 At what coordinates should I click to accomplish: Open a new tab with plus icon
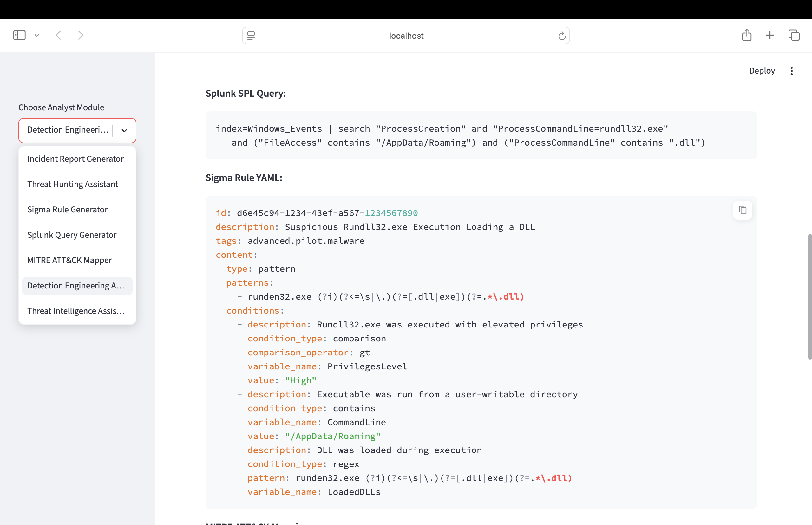[x=770, y=35]
